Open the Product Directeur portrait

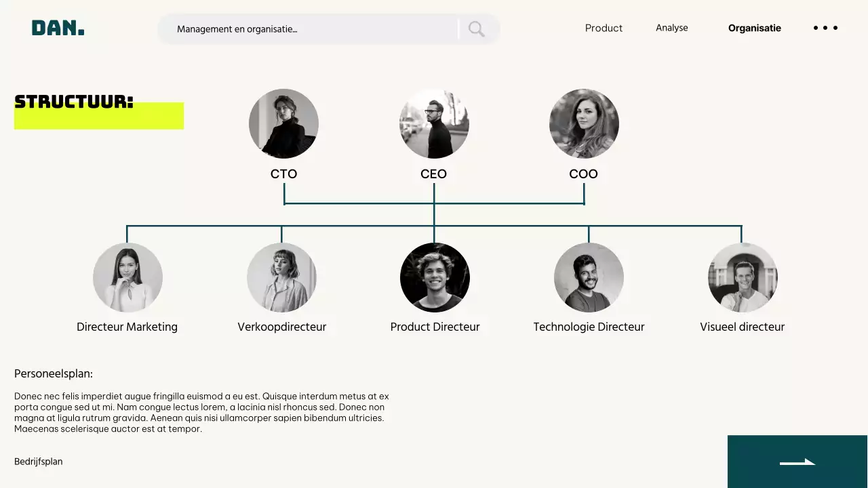435,277
